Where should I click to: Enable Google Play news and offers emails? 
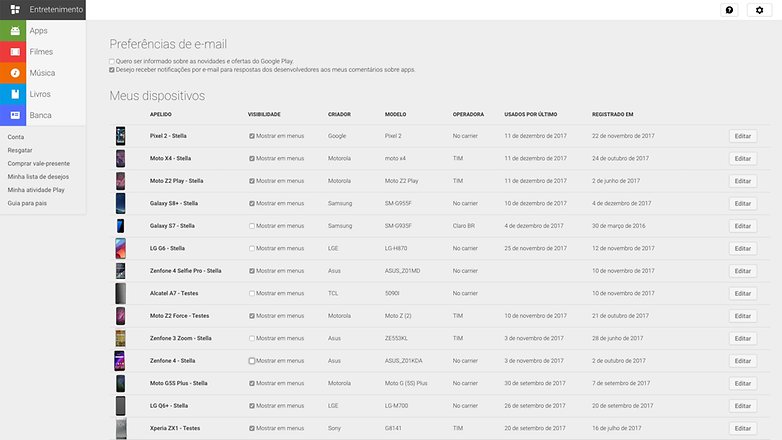click(x=112, y=61)
